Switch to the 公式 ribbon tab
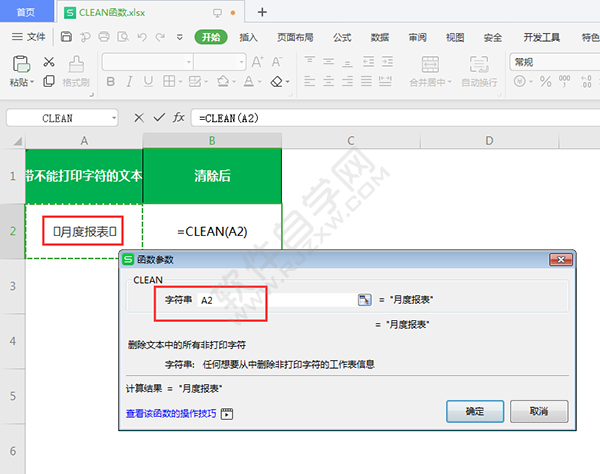 pos(342,37)
